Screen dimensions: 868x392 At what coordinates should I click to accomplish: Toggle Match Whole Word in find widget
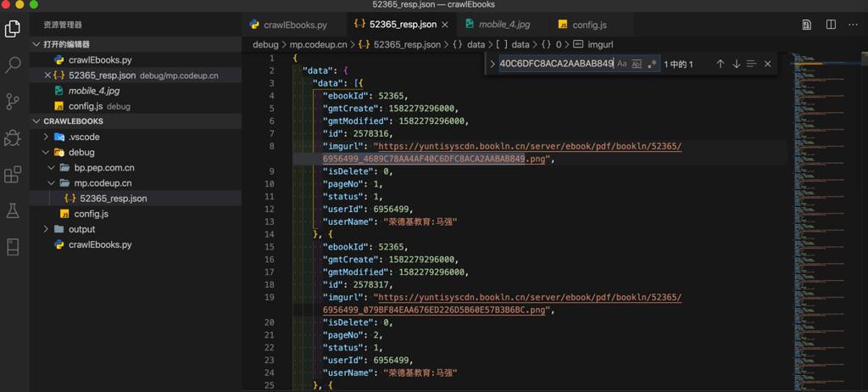coord(637,64)
